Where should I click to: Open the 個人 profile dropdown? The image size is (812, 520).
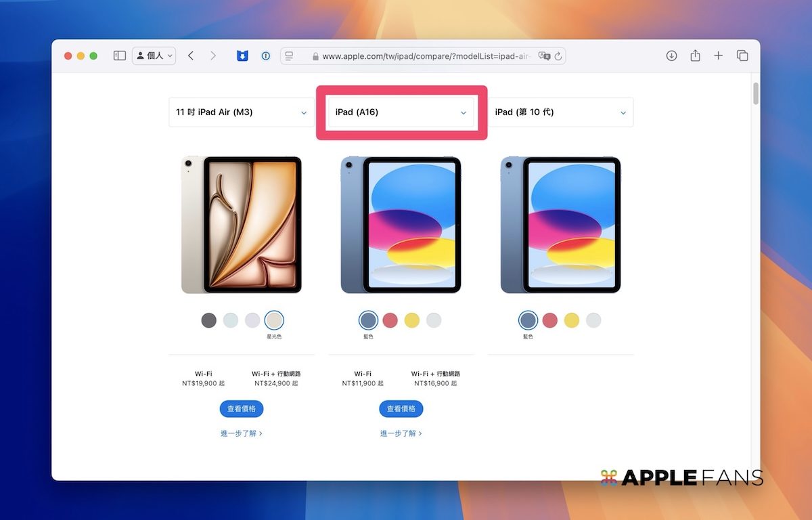pyautogui.click(x=154, y=56)
